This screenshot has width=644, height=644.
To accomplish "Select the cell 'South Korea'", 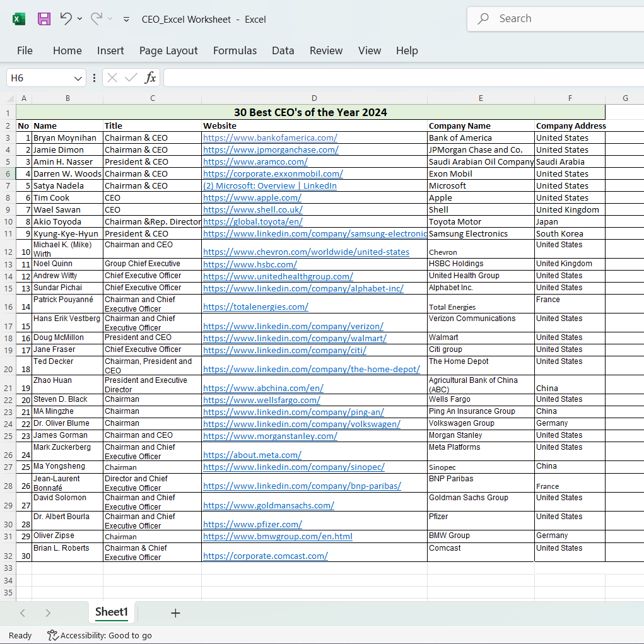I will coord(570,234).
